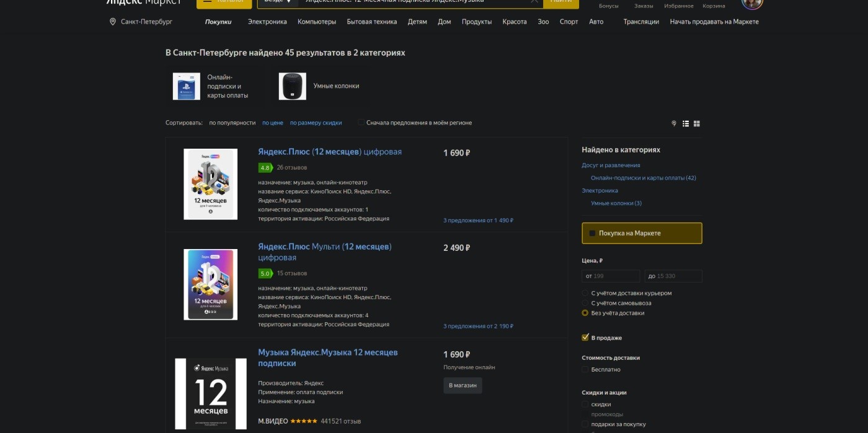The image size is (868, 433).
Task: Show results on map via pin icon
Action: coord(674,123)
